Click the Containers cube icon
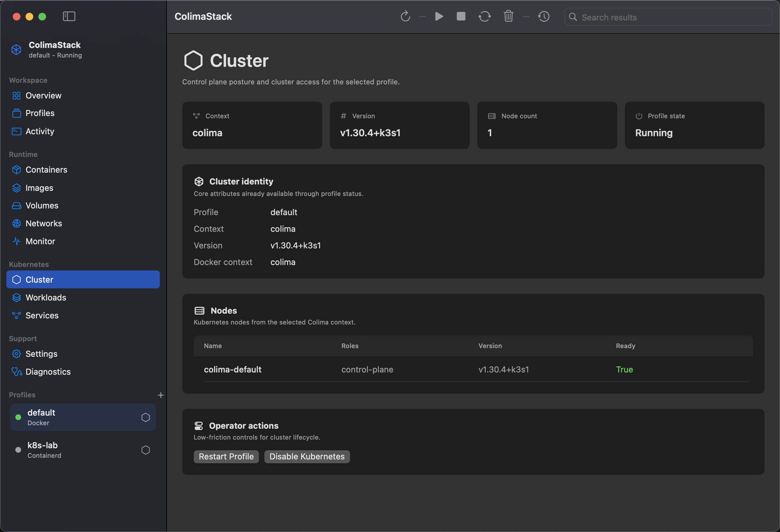Screen dimensions: 780x532 pos(16,170)
